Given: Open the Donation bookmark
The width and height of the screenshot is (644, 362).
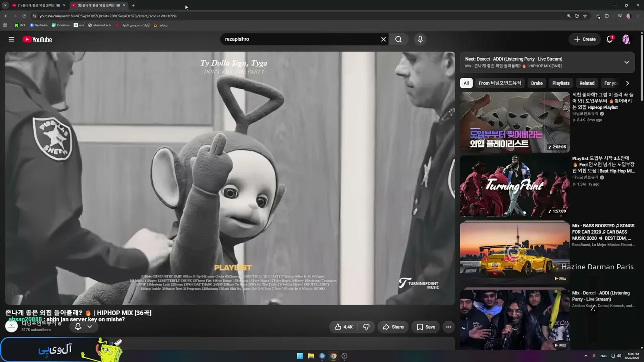Looking at the screenshot, I should point(61,25).
